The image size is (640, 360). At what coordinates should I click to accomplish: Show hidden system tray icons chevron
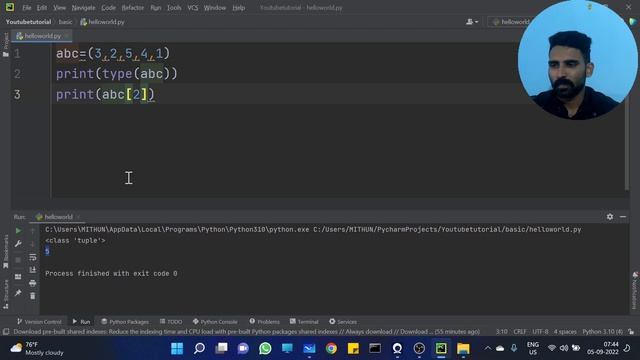(487, 348)
